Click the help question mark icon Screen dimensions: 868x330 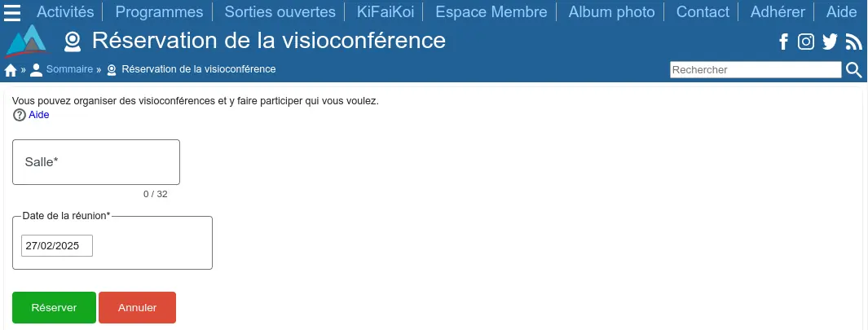20,115
